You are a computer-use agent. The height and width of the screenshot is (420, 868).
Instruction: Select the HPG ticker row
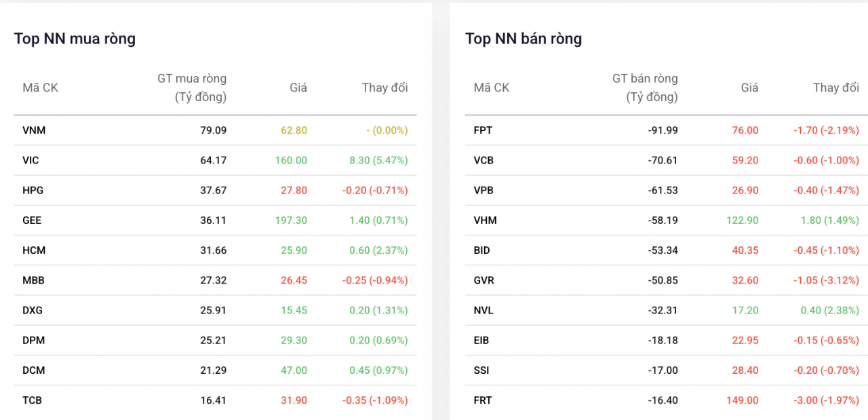(33, 191)
